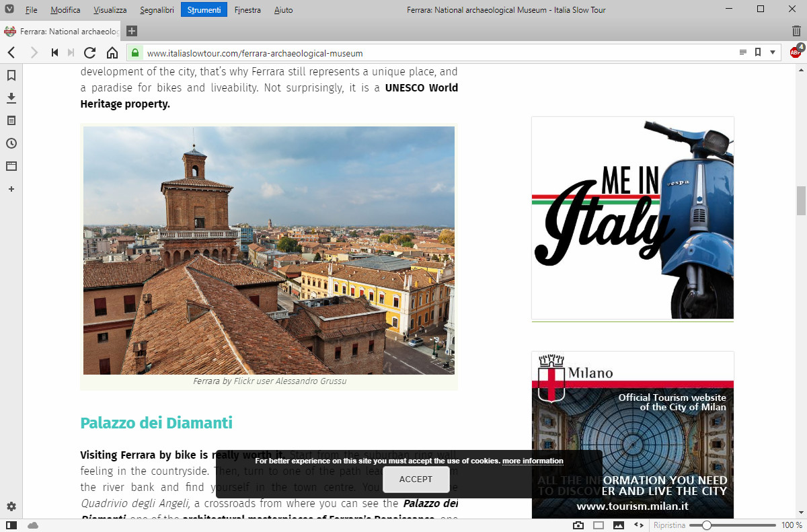Go to the home page

click(x=112, y=52)
